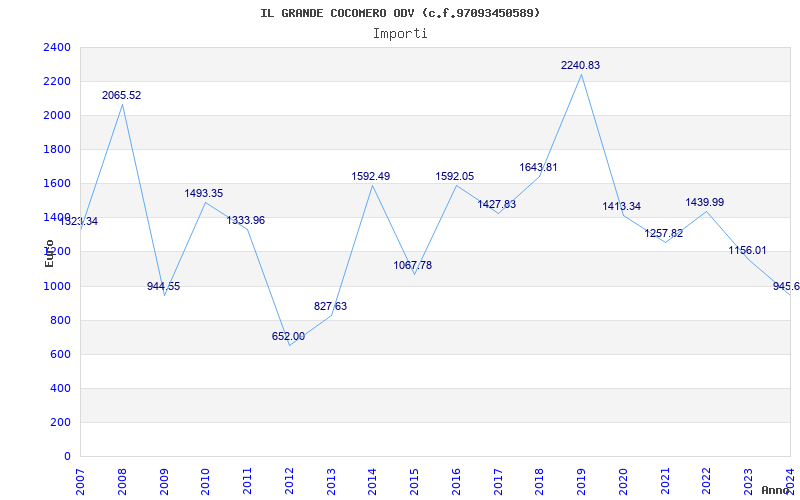
Task: Select the 2000 y-axis value
Action: pos(57,115)
